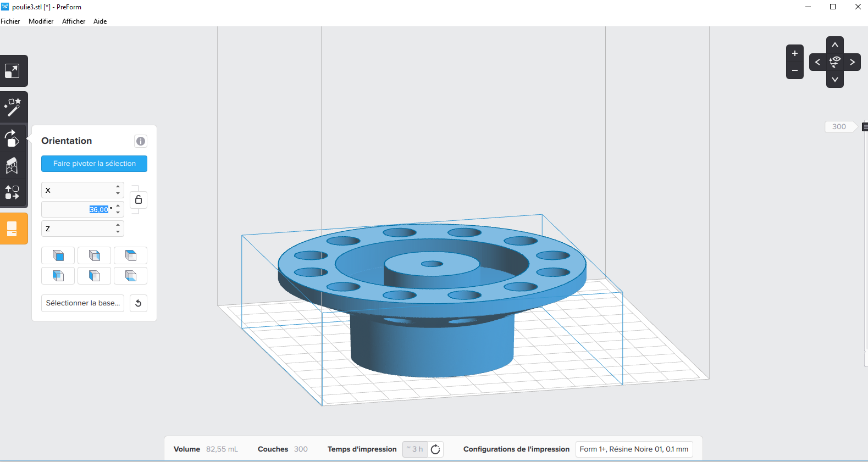Decrease the 36,00° angle using down arrow

118,213
